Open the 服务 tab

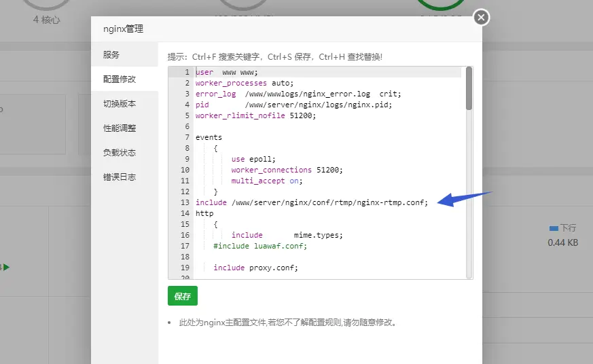[111, 55]
